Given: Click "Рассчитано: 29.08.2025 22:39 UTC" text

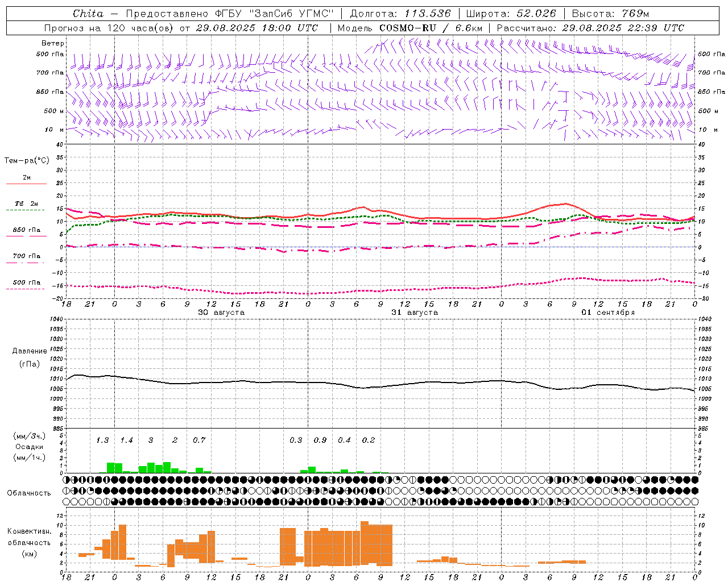Looking at the screenshot, I should coord(590,28).
